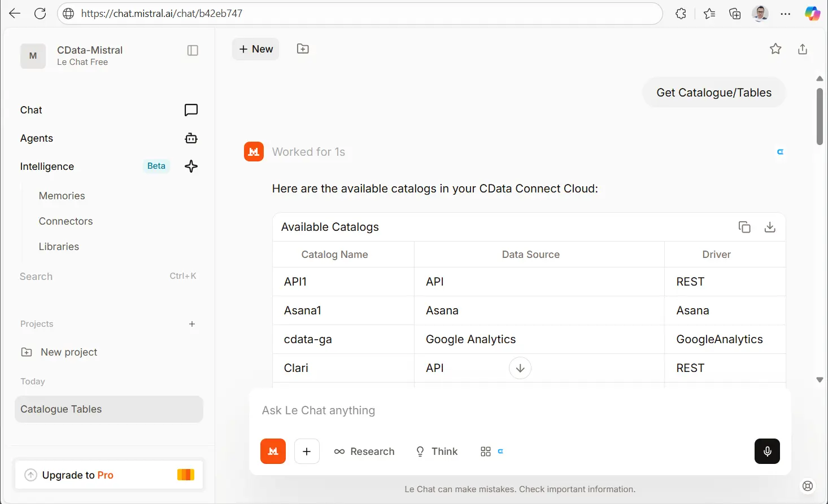Toggle Think mode
Image resolution: width=828 pixels, height=504 pixels.
click(x=437, y=452)
